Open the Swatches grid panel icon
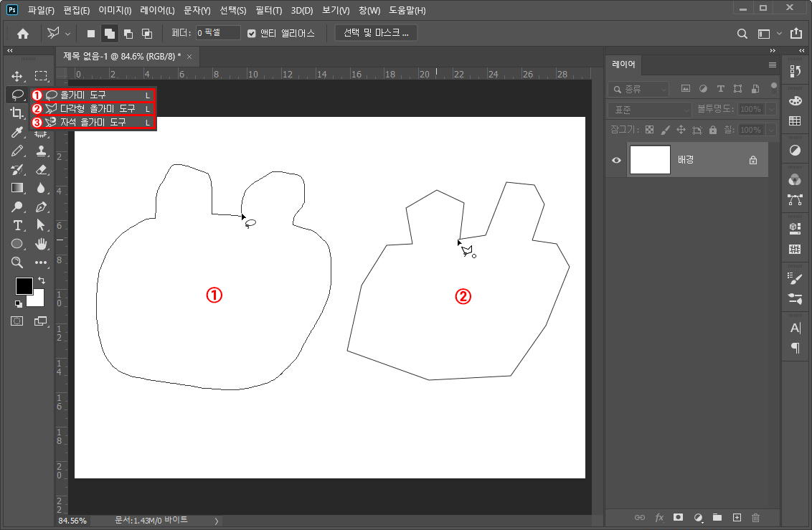The height and width of the screenshot is (530, 812). tap(795, 121)
